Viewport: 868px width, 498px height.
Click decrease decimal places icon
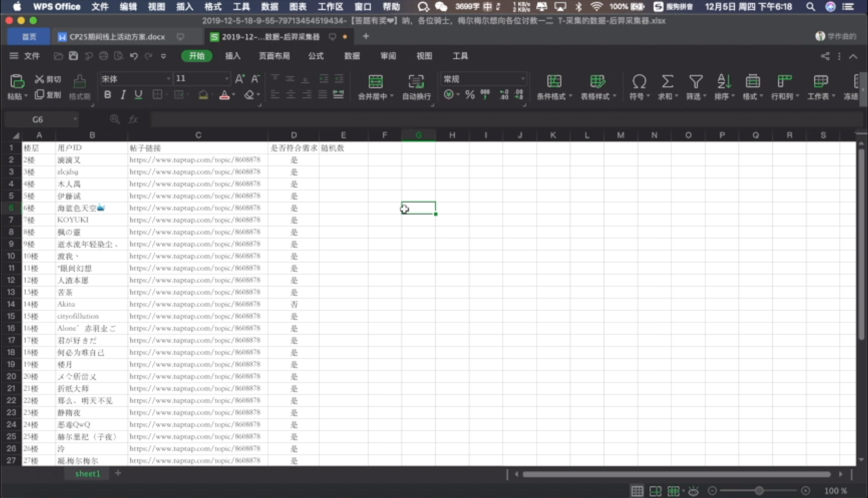point(519,95)
